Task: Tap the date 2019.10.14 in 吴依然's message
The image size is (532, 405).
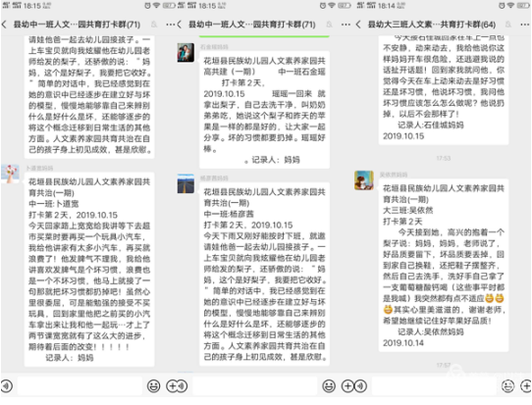Action: 403,343
